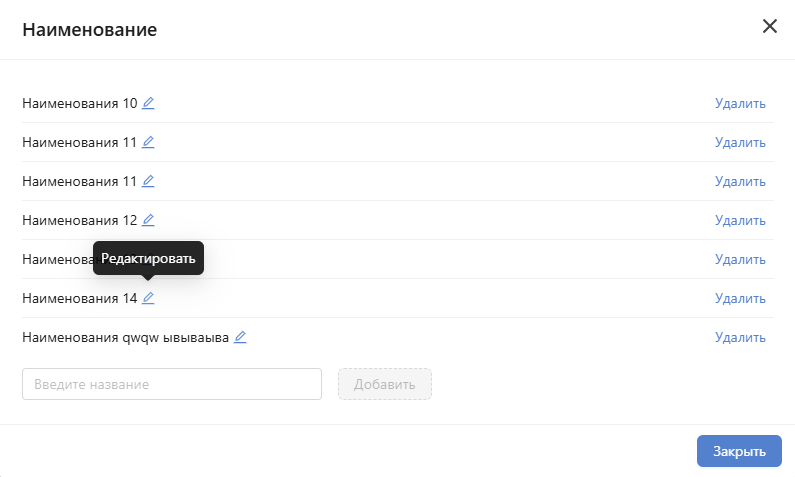Screen dimensions: 795x477
Task: Click the Редактировать tooltip
Action: tap(148, 258)
